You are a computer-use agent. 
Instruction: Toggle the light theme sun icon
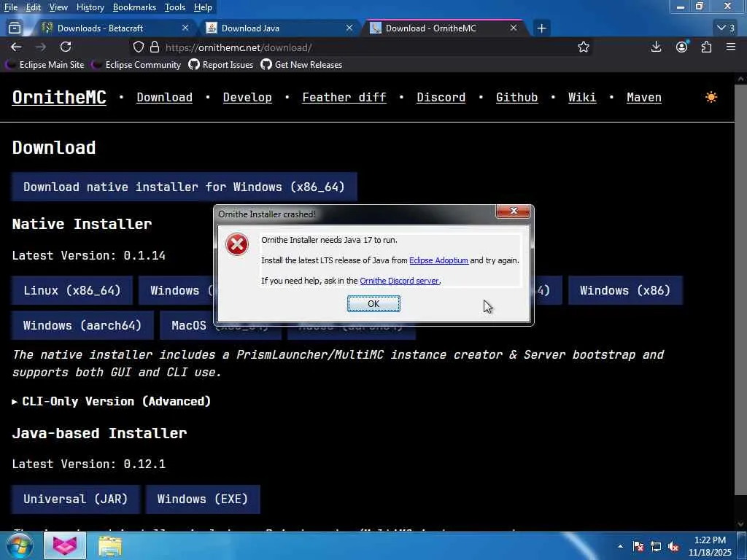[x=711, y=97]
